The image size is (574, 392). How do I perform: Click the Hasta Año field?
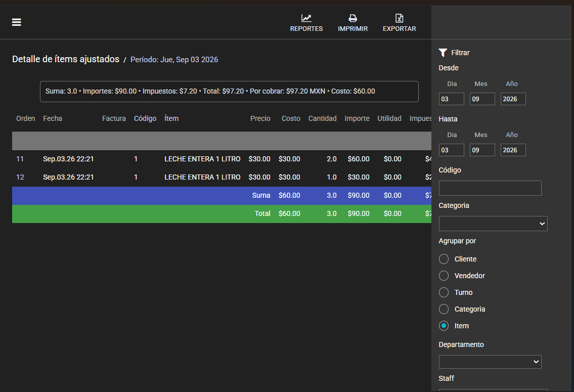[x=513, y=150]
